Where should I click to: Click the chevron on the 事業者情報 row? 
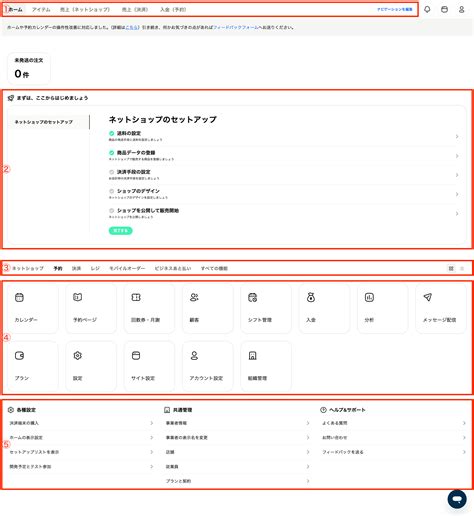tap(308, 423)
